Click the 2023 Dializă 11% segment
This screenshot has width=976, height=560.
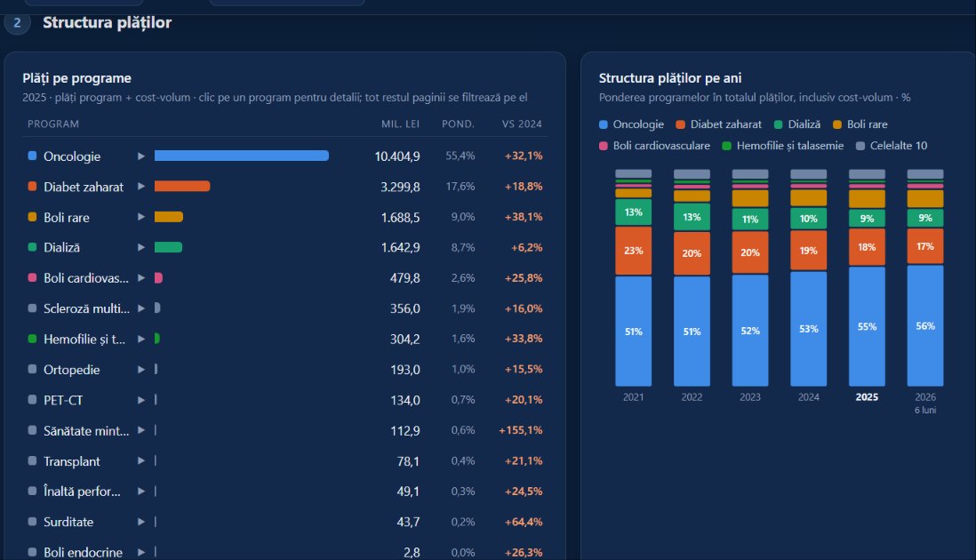tap(750, 219)
